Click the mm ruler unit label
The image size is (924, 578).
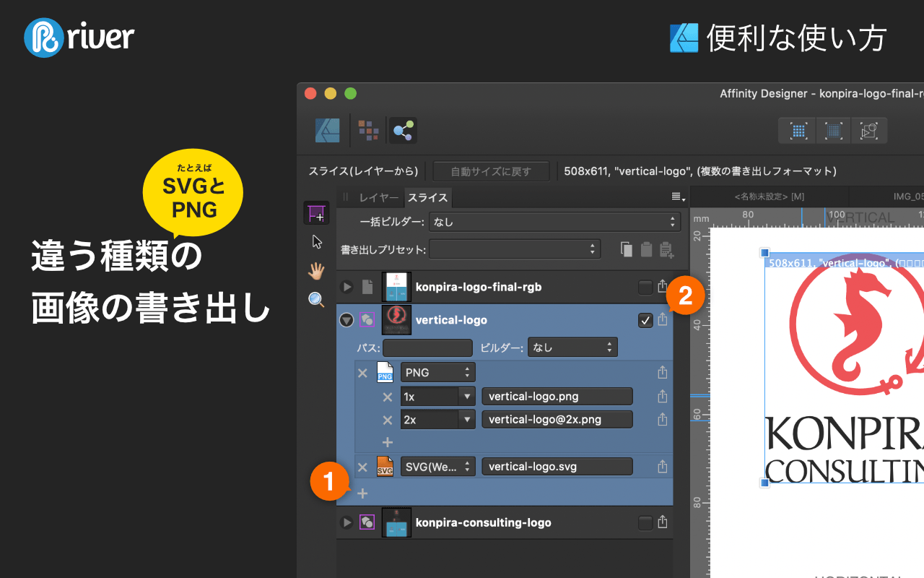pos(701,217)
